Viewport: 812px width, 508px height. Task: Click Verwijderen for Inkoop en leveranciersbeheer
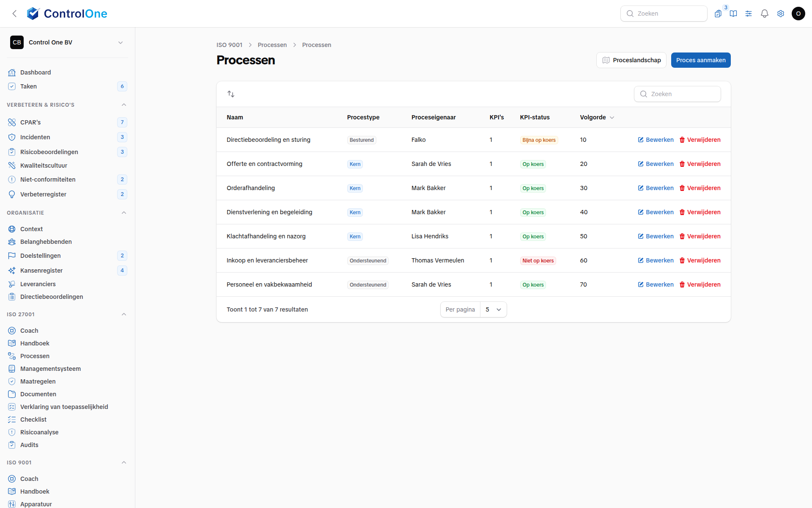[x=700, y=260]
